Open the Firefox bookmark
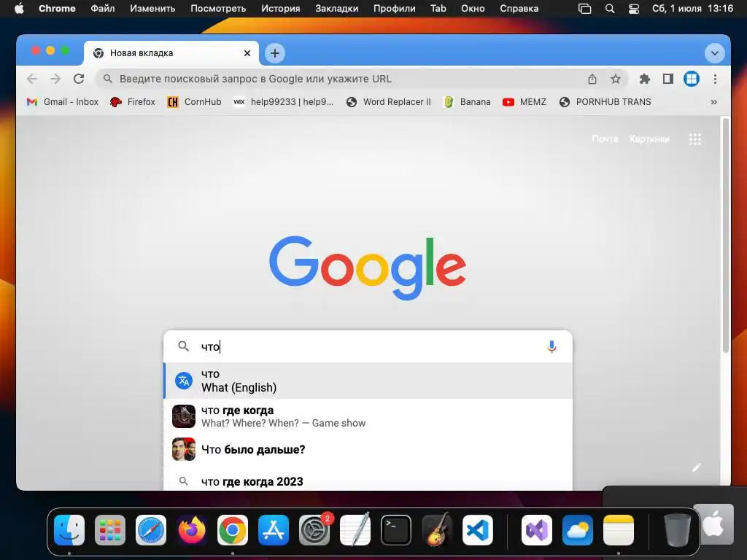The width and height of the screenshot is (747, 560). (133, 102)
